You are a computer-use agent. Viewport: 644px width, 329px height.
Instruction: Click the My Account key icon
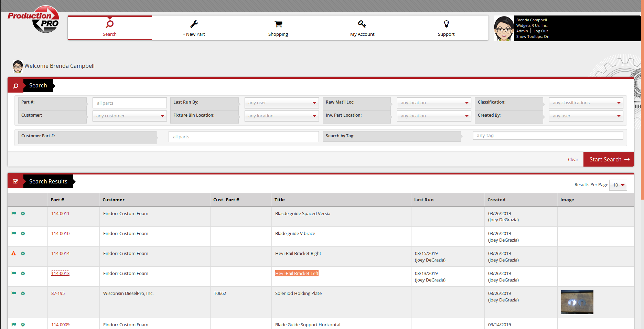pyautogui.click(x=362, y=24)
